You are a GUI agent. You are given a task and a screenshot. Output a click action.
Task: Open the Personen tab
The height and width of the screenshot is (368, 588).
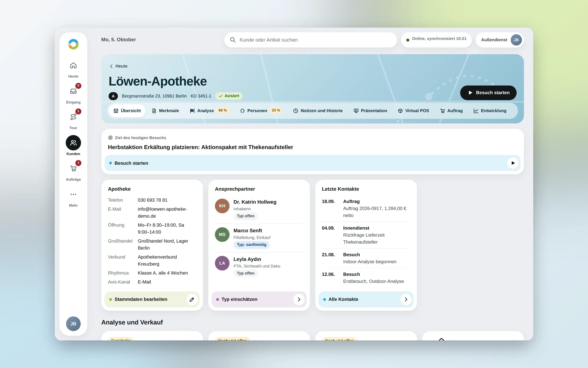pos(261,111)
